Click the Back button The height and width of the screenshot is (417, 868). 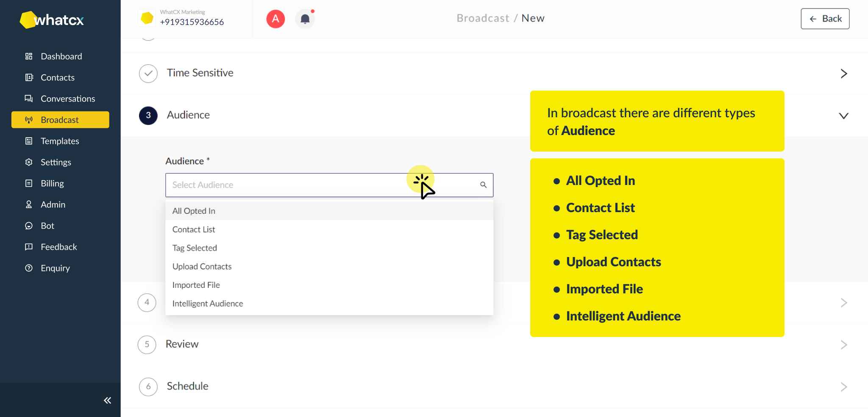[824, 19]
